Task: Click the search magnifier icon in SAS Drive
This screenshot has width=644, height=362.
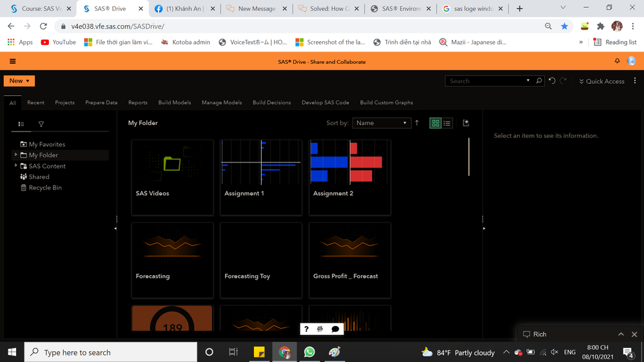Action: click(x=539, y=81)
